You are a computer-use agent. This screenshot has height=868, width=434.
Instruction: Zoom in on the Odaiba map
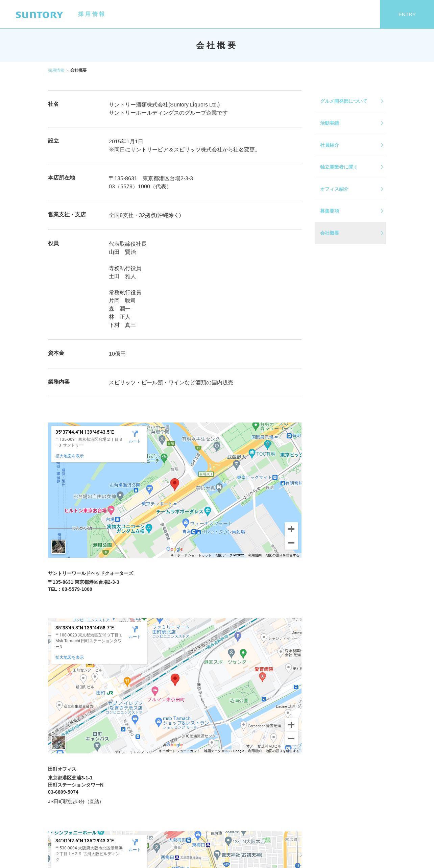tap(291, 529)
